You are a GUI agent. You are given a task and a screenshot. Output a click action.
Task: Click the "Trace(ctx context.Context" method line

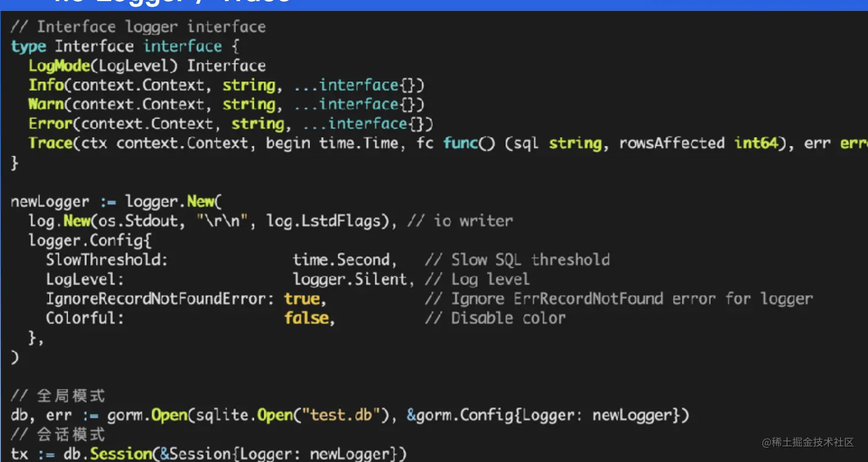coord(448,143)
